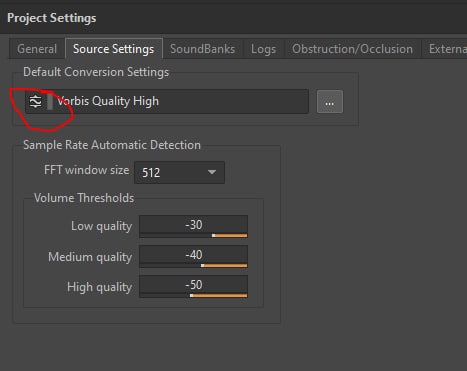Click the Medium quality label
The image size is (467, 371).
tap(90, 257)
